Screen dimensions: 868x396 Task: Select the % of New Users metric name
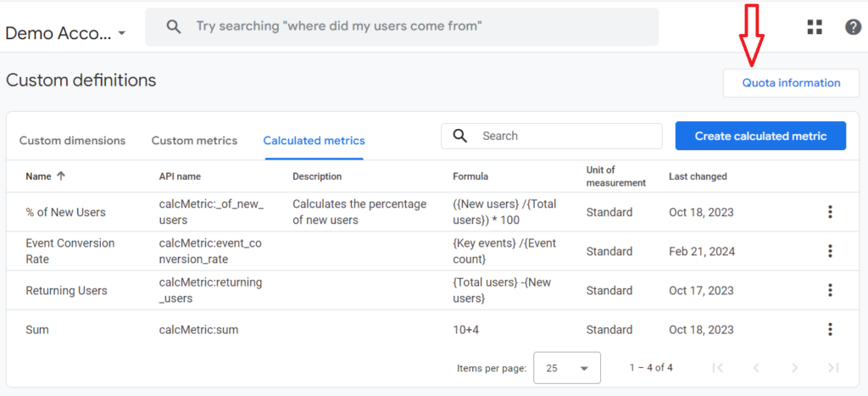point(65,212)
